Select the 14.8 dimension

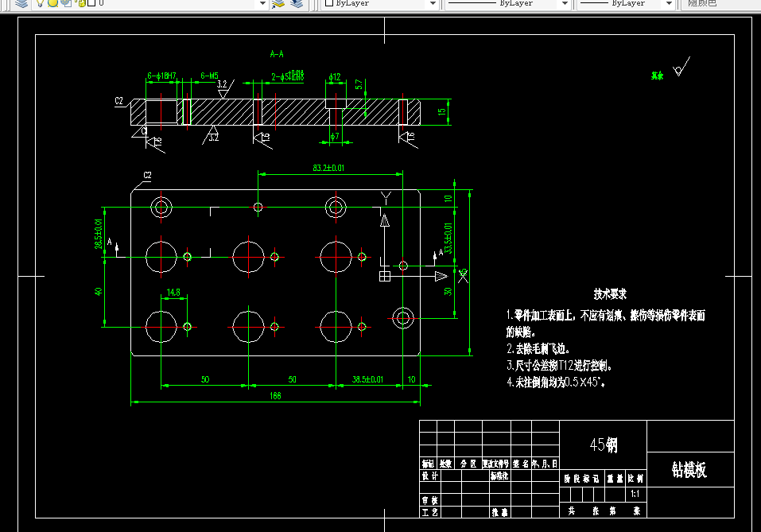click(x=173, y=292)
